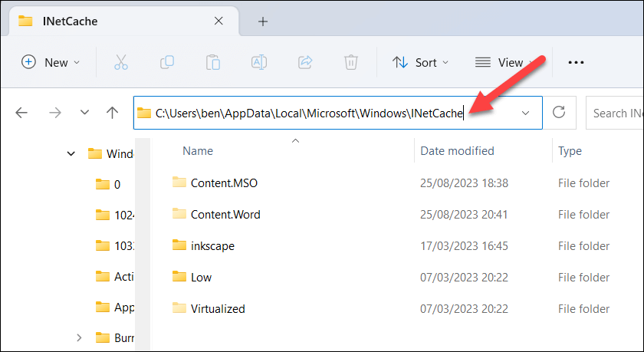The image size is (644, 352).
Task: Click the Search INetCache field
Action: tap(614, 113)
